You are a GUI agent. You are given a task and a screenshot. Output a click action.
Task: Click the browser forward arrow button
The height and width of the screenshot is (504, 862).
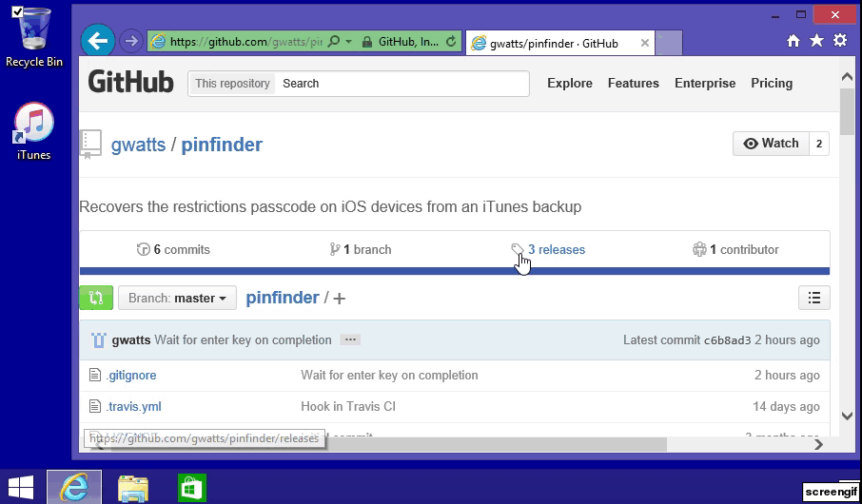pyautogui.click(x=131, y=41)
